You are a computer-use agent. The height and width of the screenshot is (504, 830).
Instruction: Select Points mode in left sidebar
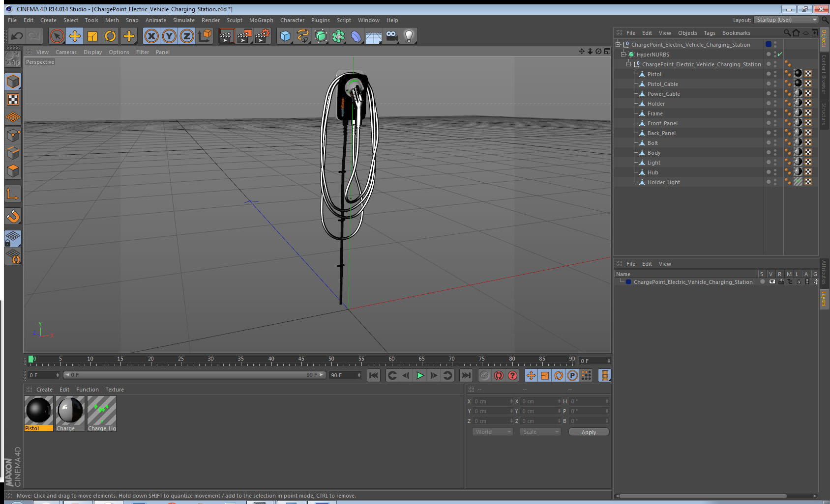click(x=13, y=136)
